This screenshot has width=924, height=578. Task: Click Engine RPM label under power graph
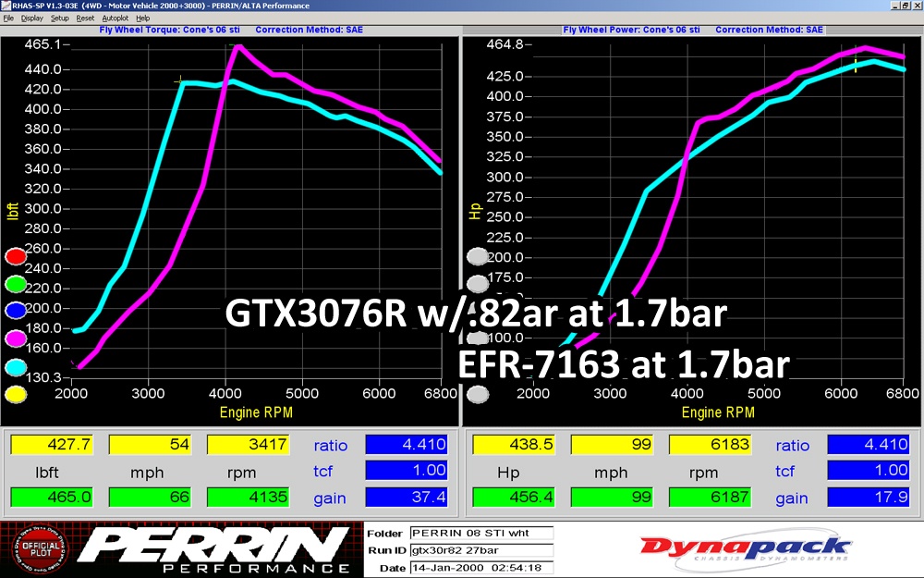pos(718,412)
